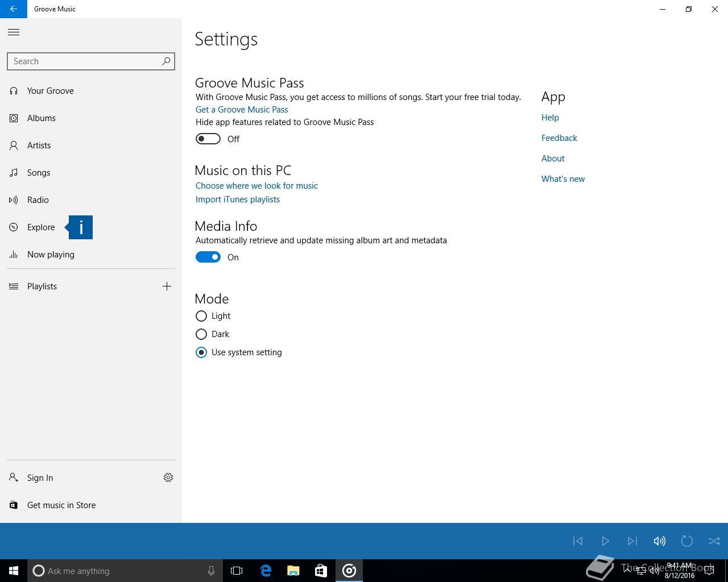Collapse the hamburger navigation menu
728x582 pixels.
[x=14, y=32]
